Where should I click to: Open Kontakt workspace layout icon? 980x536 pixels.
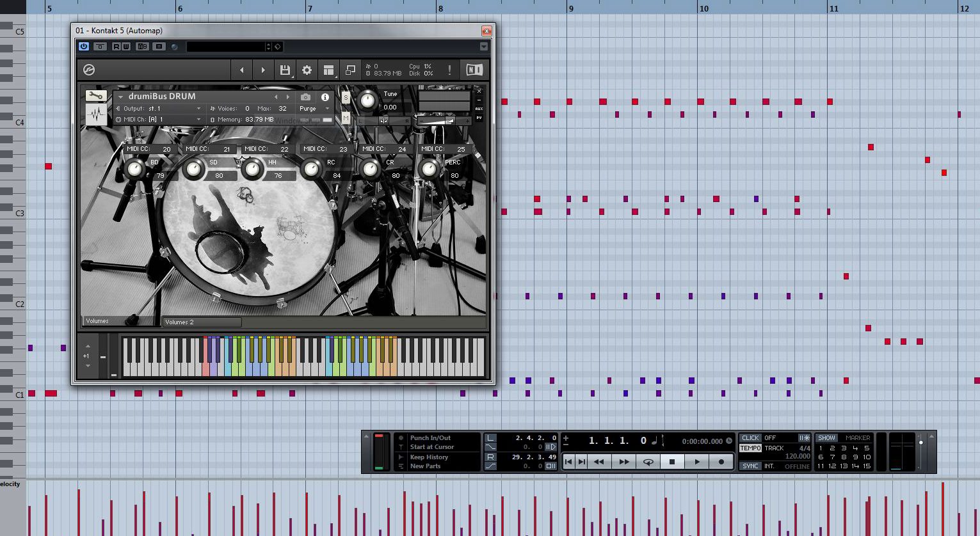click(x=328, y=70)
